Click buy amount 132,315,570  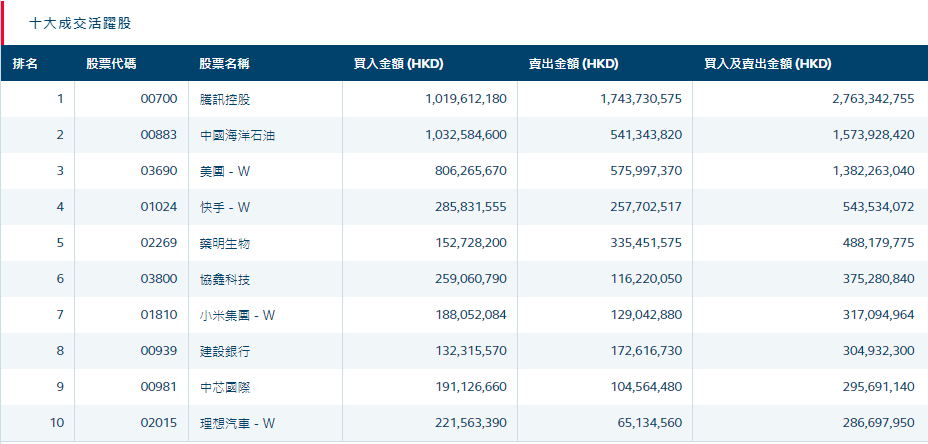471,351
